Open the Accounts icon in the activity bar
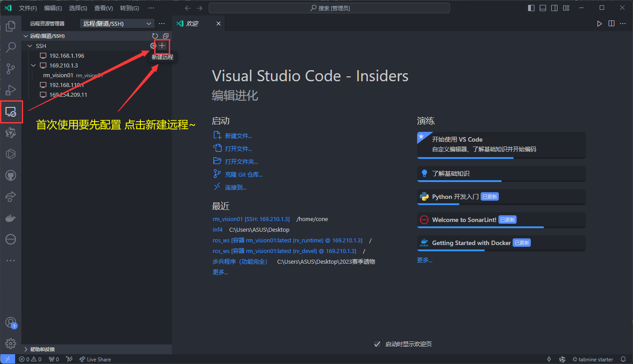 coord(11,322)
